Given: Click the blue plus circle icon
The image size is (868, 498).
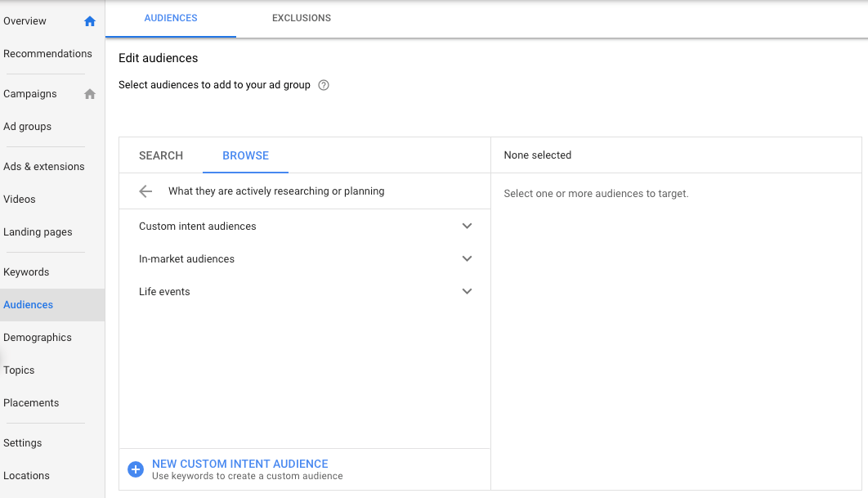Looking at the screenshot, I should (x=136, y=469).
